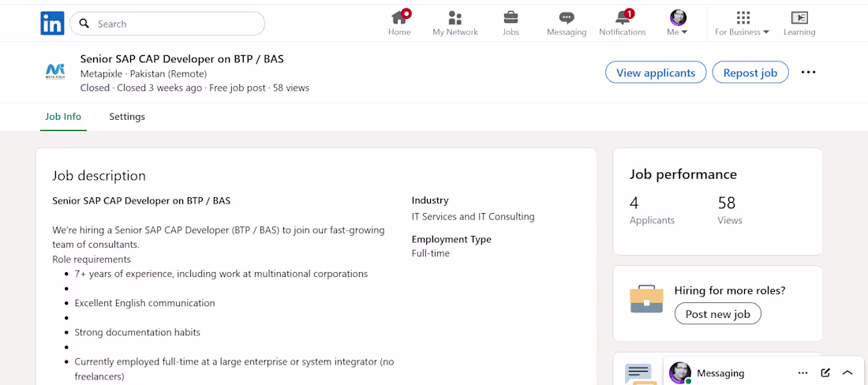Viewport: 868px width, 385px height.
Task: Click 'Excellent English communication' bullet
Action: 144,303
